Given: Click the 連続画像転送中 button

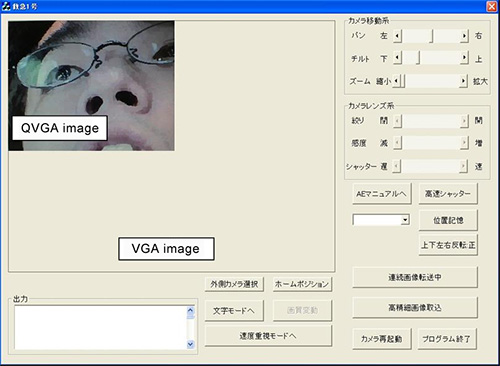Looking at the screenshot, I should click(415, 277).
